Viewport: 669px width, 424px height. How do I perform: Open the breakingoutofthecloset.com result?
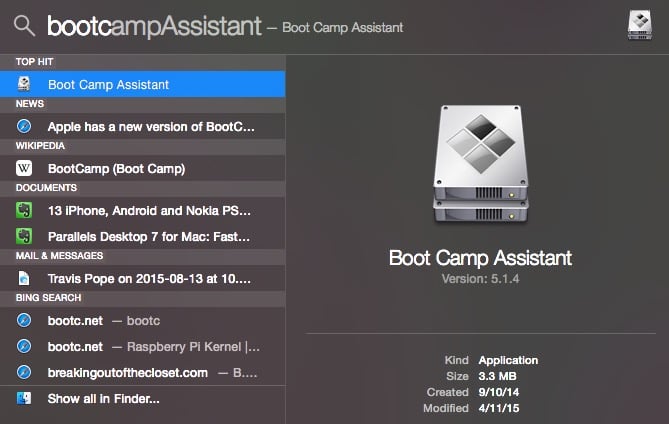coord(143,372)
